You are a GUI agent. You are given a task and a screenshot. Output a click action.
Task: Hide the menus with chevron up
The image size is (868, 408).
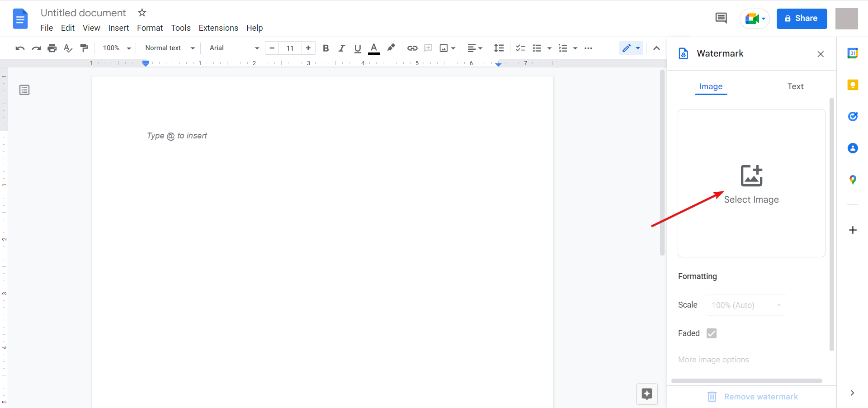(x=656, y=48)
